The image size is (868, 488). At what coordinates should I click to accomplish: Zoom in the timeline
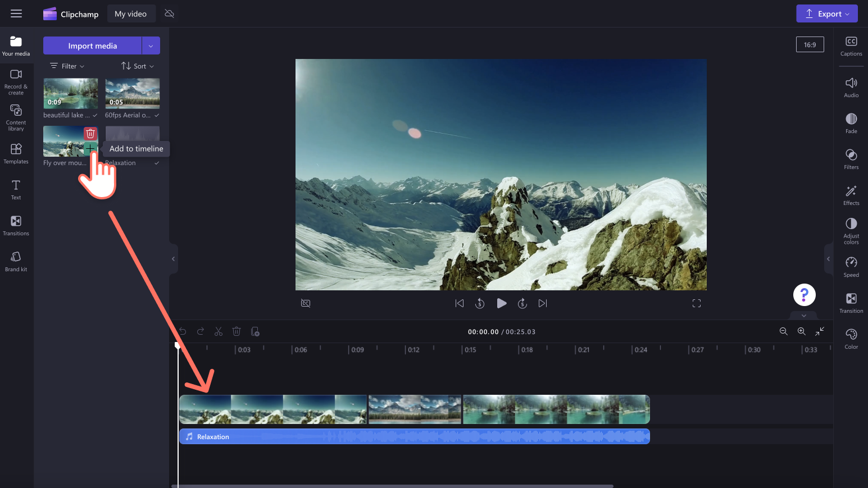tap(802, 331)
